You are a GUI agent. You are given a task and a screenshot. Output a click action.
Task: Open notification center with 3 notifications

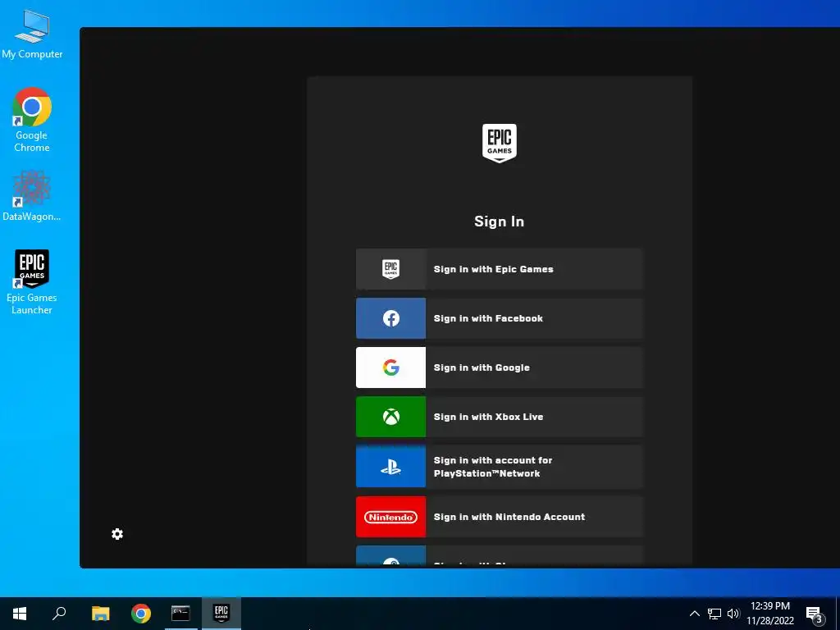coord(815,614)
